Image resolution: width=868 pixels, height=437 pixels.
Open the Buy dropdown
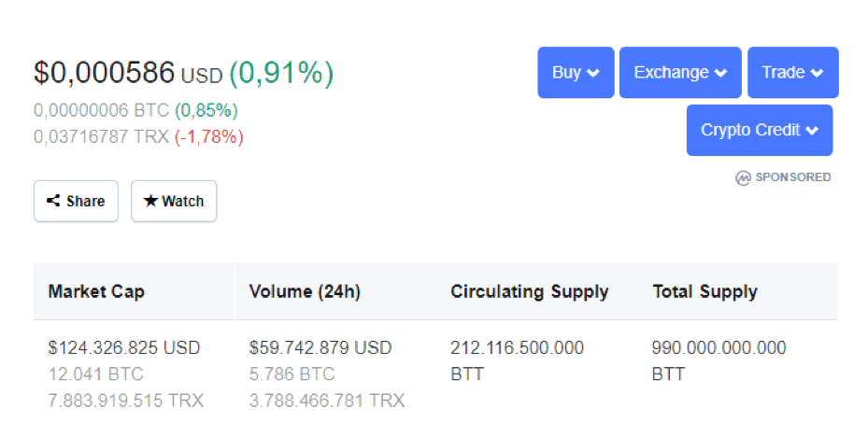576,73
